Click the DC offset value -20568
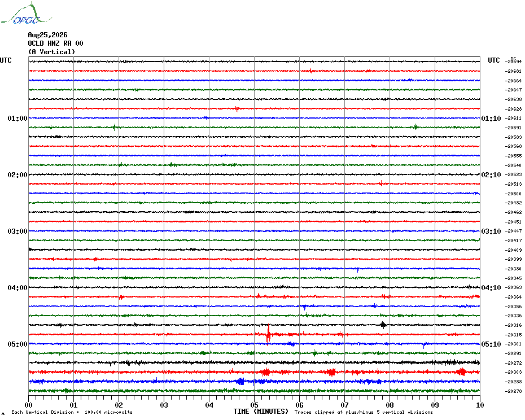This screenshot has width=525, height=420. point(513,146)
